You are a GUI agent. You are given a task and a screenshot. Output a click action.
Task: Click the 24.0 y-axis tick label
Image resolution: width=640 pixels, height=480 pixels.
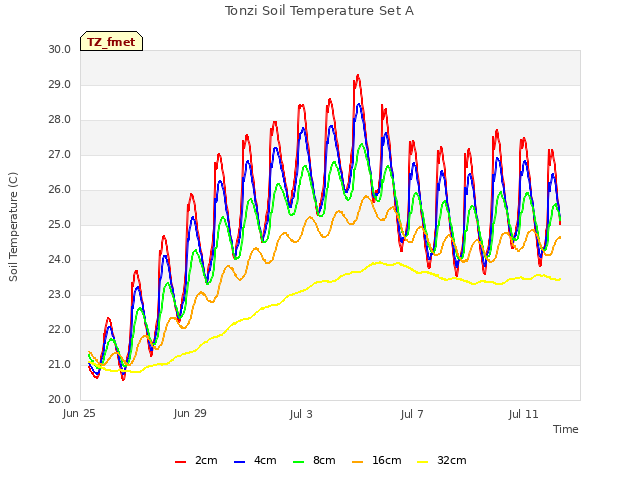pos(60,260)
